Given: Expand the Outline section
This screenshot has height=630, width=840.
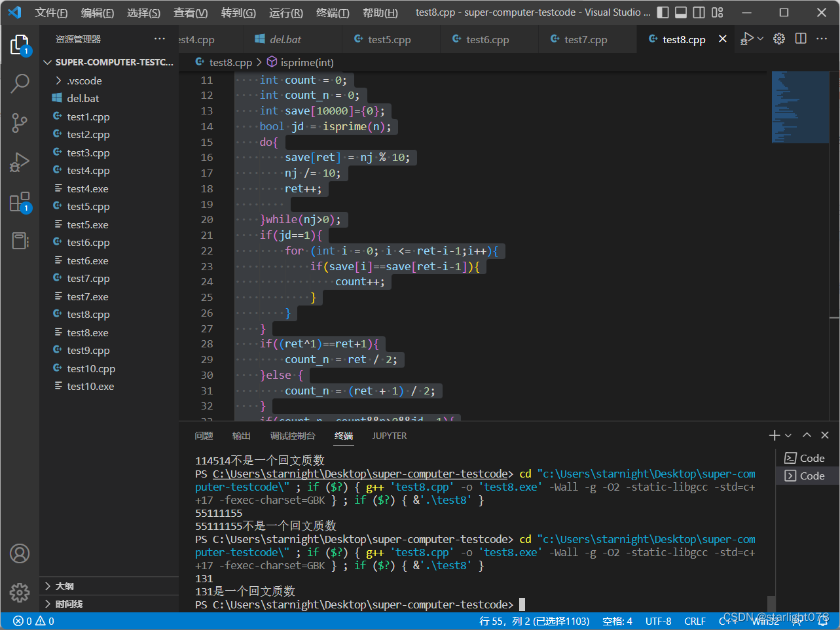Looking at the screenshot, I should (109, 586).
